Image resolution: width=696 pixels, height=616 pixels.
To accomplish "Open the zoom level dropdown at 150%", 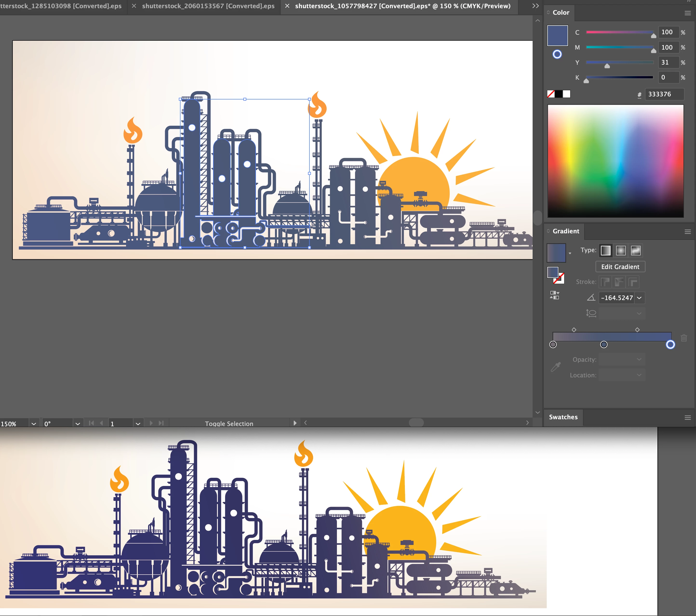I will pos(33,424).
